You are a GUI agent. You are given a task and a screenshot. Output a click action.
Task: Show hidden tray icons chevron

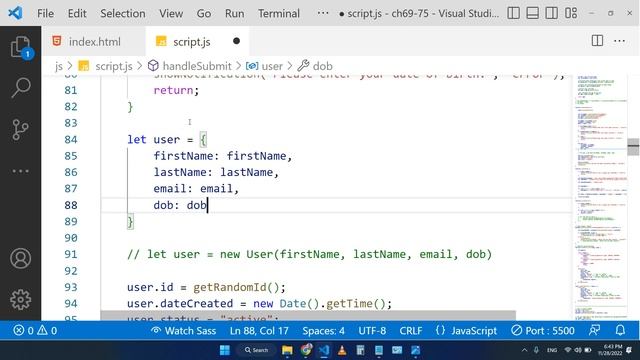(524, 350)
